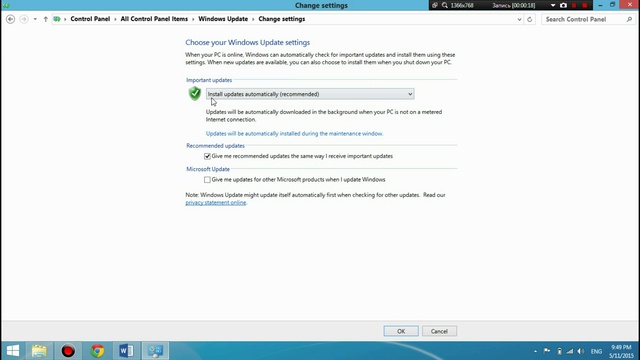This screenshot has width=640, height=360.
Task: Click the window icon in the title bar corner
Action: pyautogui.click(x=6, y=5)
